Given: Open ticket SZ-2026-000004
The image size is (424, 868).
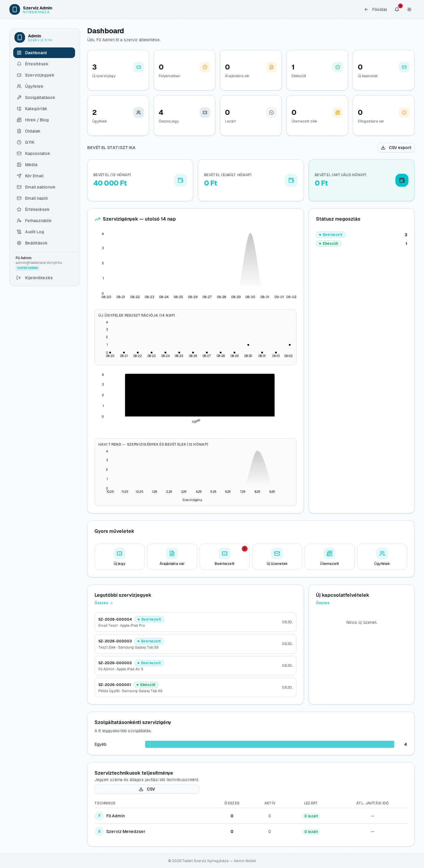Looking at the screenshot, I should (x=195, y=622).
